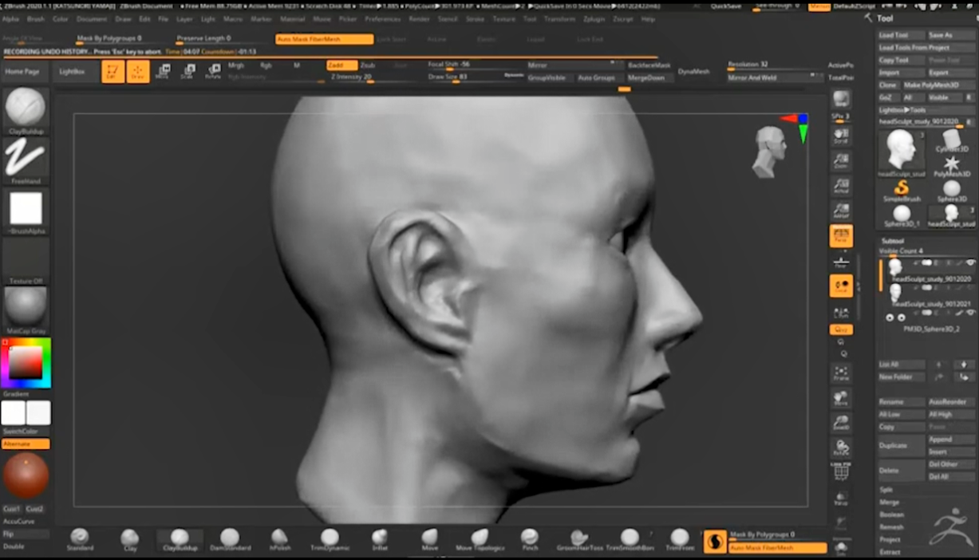Toggle Local transformations button
The width and height of the screenshot is (979, 560).
(x=841, y=286)
